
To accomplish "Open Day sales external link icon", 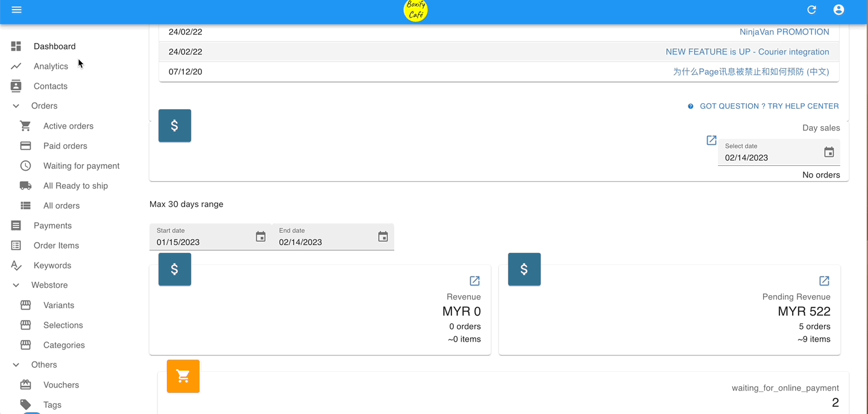I will [711, 140].
